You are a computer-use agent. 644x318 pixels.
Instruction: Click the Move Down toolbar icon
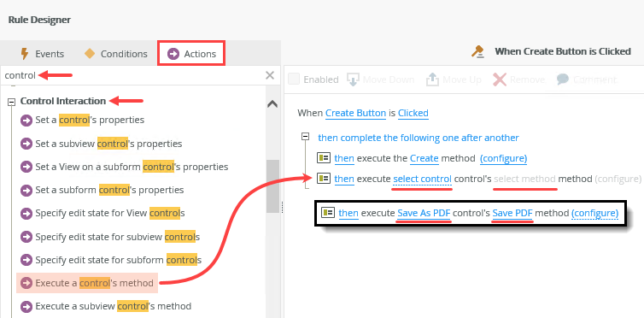coord(354,79)
